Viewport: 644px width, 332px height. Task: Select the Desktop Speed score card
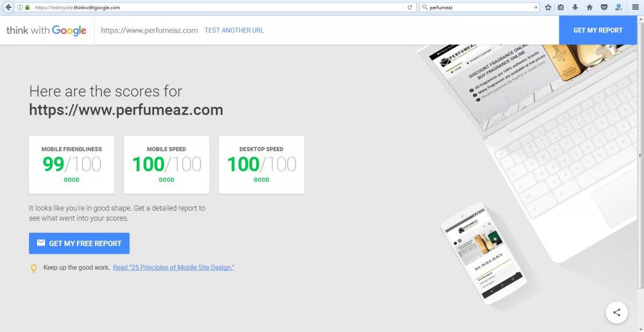[x=261, y=165]
